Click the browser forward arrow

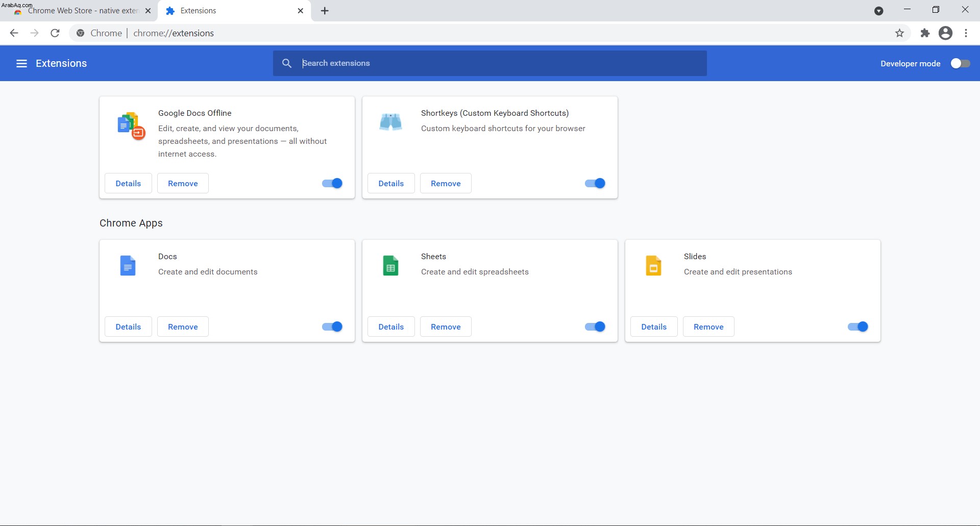coord(34,33)
